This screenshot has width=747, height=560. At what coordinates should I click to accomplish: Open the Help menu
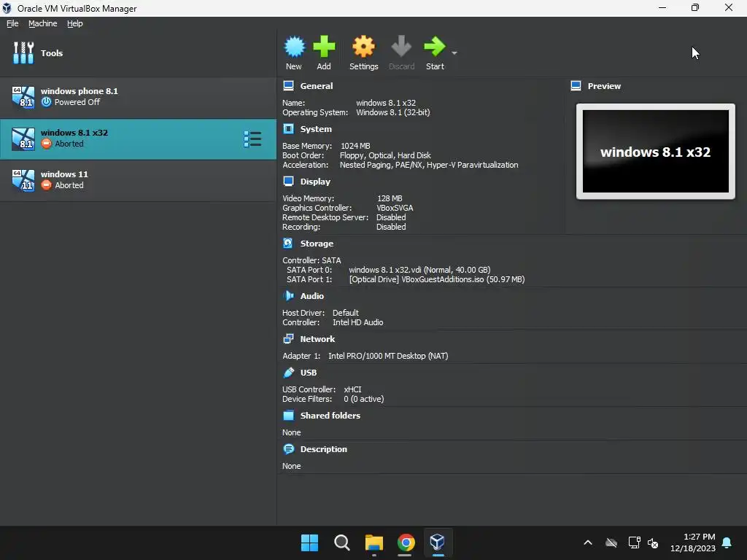(75, 23)
